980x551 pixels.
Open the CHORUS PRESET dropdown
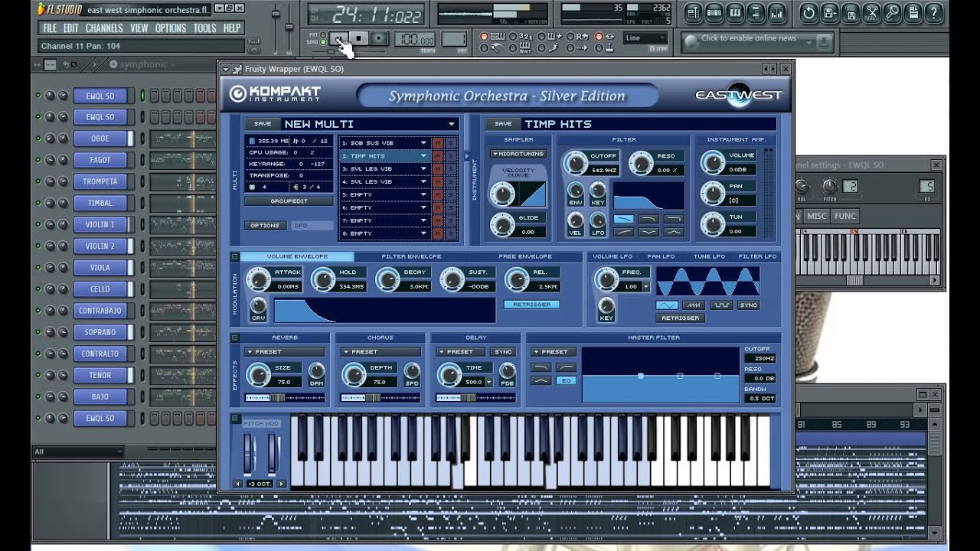(x=380, y=352)
